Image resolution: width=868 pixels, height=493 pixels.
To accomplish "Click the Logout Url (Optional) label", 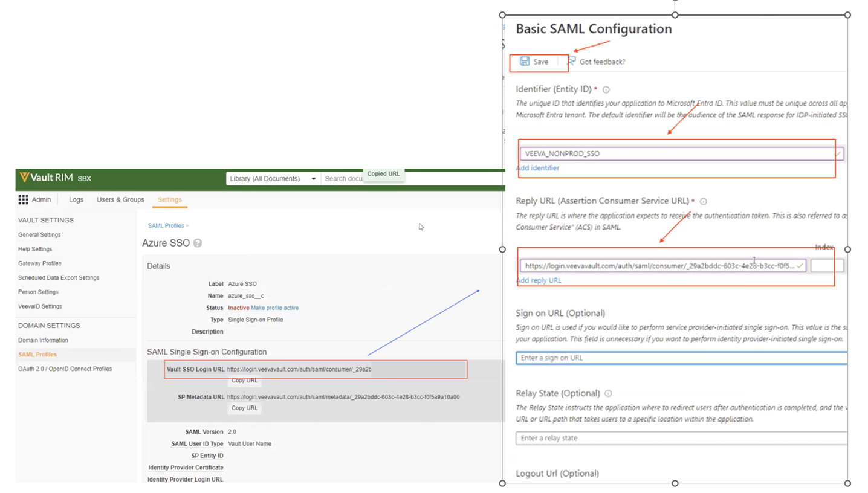I will tap(557, 474).
